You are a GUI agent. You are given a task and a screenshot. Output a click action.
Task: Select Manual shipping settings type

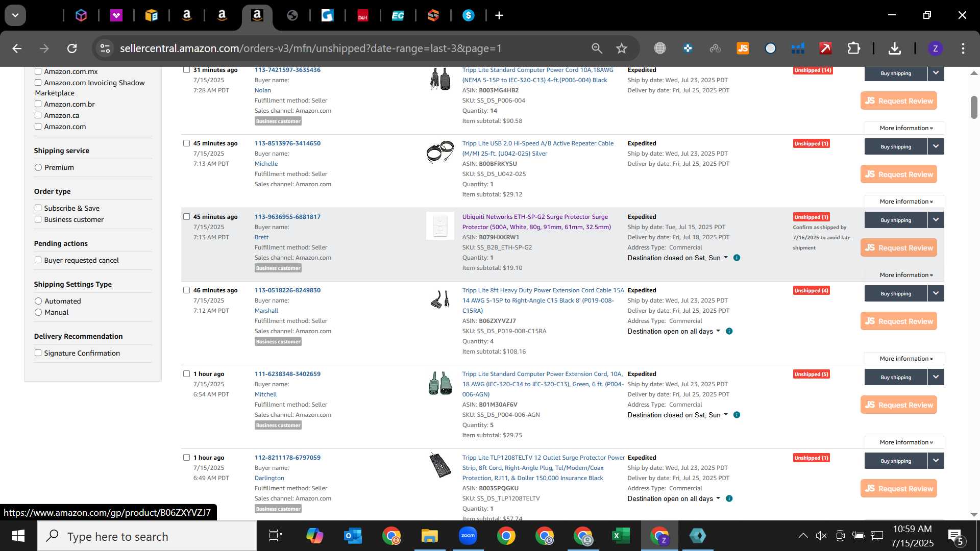click(x=38, y=312)
